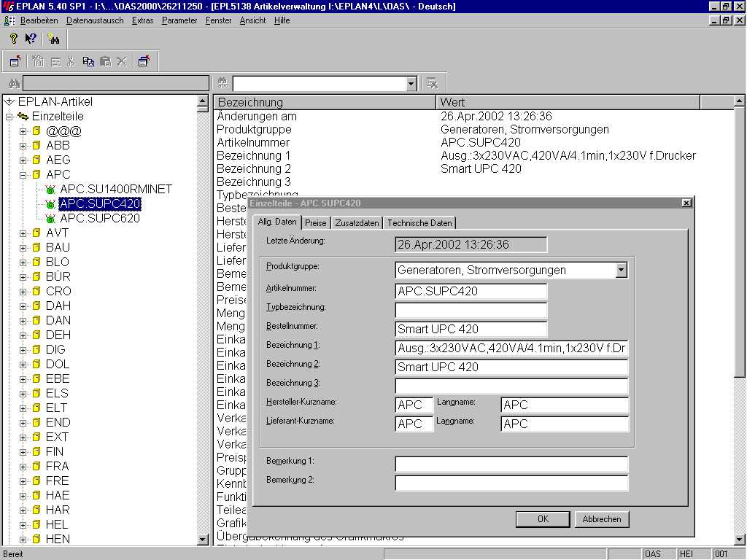Expand the AVT tree node
This screenshot has width=747, height=560.
tap(23, 233)
